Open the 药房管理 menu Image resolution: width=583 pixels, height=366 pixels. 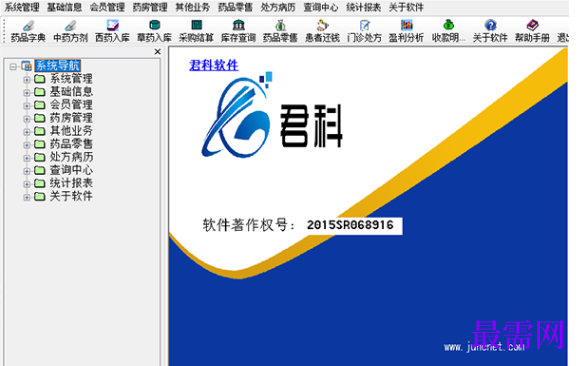150,7
